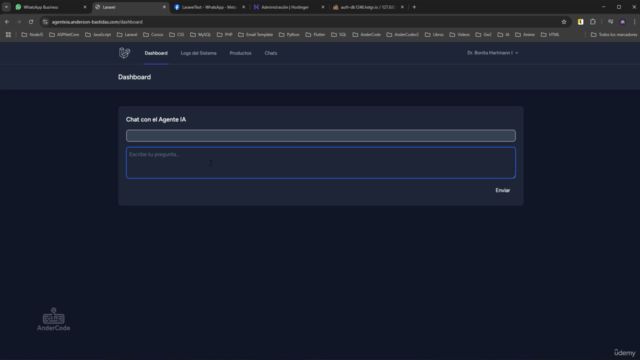Close the auth-db browser tab
This screenshot has width=640, height=360.
tap(402, 7)
